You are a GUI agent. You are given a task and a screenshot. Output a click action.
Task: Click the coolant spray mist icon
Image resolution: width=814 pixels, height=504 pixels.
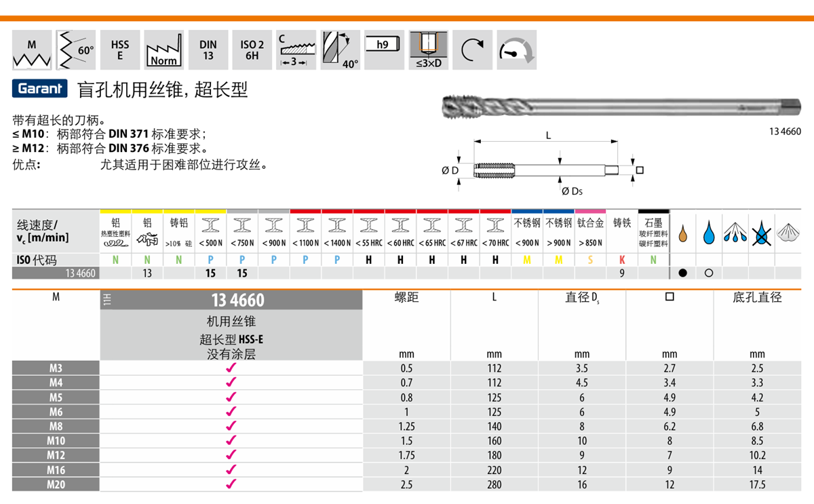736,232
